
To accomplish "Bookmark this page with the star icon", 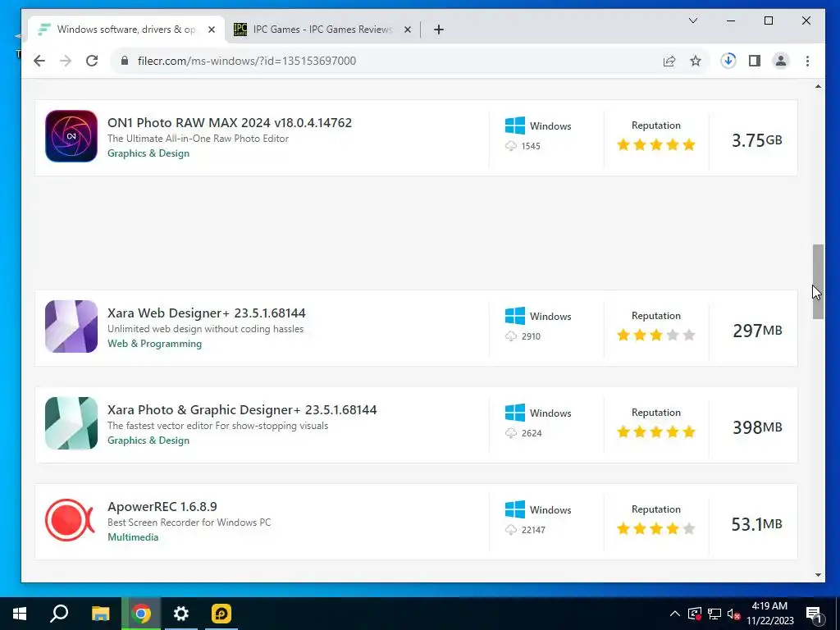I will pos(696,61).
